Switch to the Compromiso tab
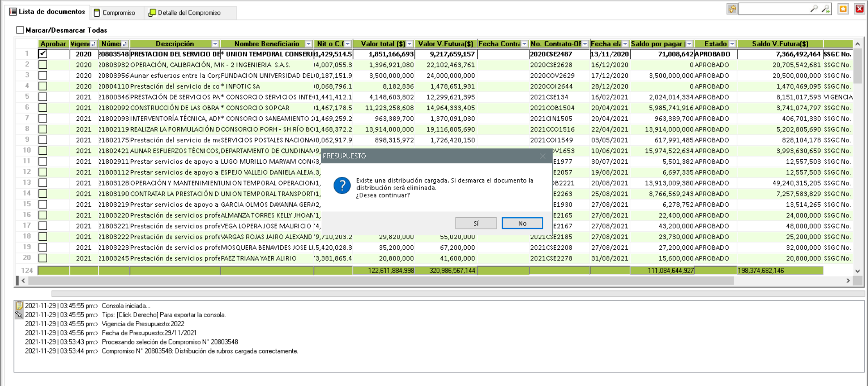The image size is (868, 386). click(x=115, y=13)
